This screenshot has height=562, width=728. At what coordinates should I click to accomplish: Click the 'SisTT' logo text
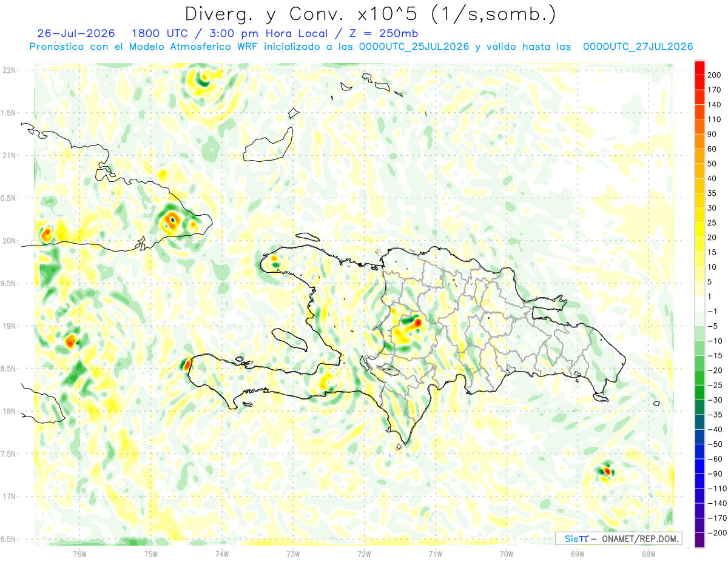tap(576, 538)
